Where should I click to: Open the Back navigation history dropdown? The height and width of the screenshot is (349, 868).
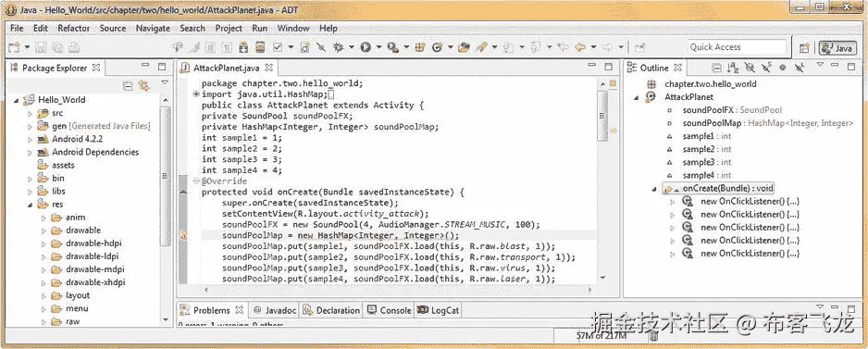(593, 47)
